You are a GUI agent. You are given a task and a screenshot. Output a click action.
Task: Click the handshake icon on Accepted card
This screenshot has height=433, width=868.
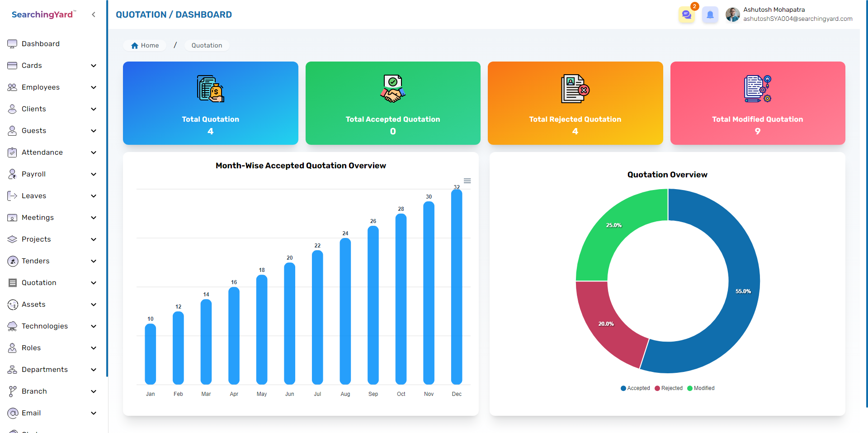tap(392, 89)
